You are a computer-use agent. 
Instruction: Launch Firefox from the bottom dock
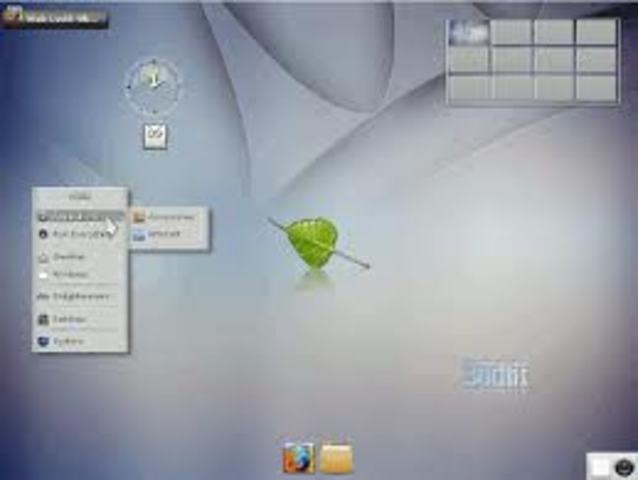point(299,458)
